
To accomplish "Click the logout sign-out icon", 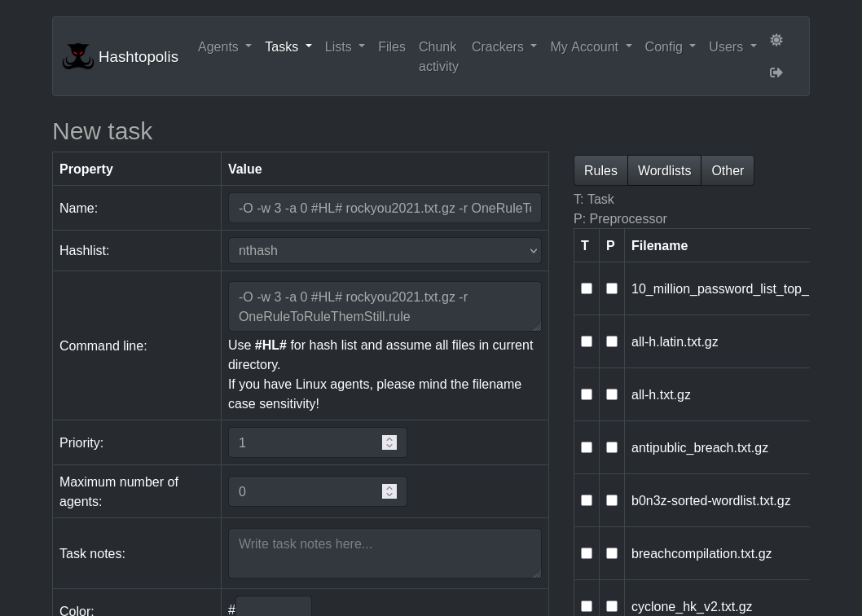I will pos(776,73).
